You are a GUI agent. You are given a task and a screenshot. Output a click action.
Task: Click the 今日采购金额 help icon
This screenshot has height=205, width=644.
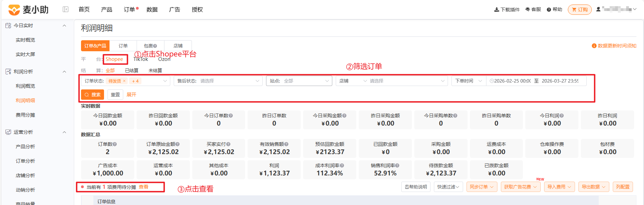tap(344, 116)
